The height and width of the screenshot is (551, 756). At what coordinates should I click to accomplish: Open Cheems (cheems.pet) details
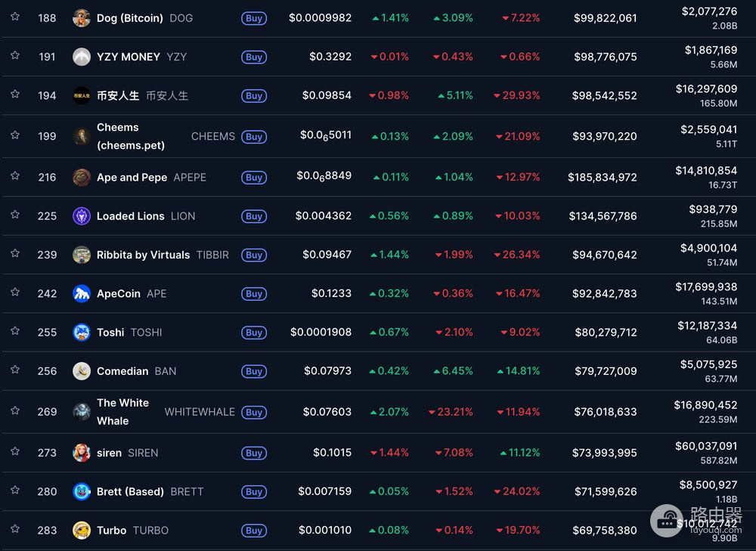click(131, 136)
